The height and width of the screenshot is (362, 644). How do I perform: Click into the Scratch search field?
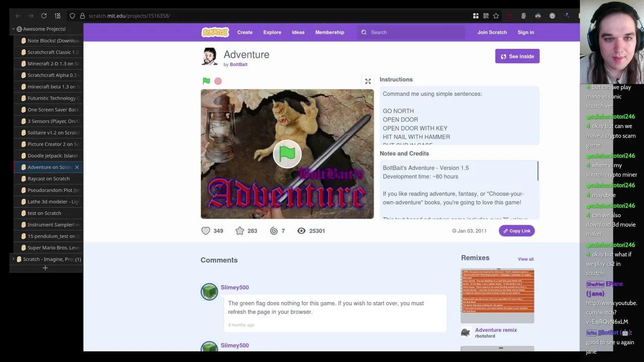(411, 32)
